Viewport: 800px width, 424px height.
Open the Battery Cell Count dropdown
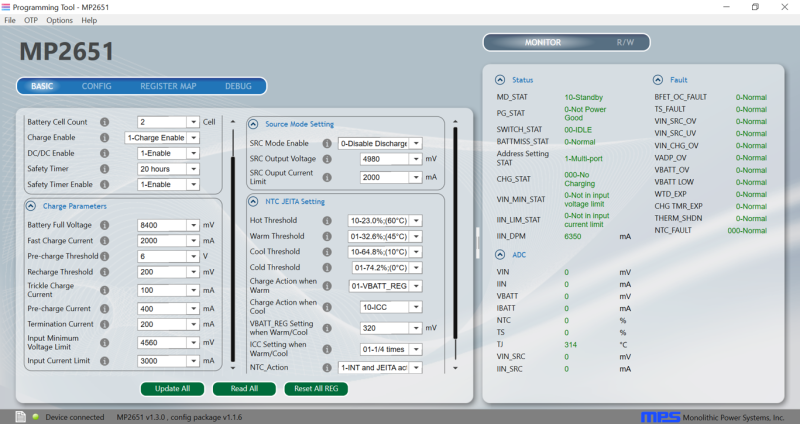click(x=193, y=122)
